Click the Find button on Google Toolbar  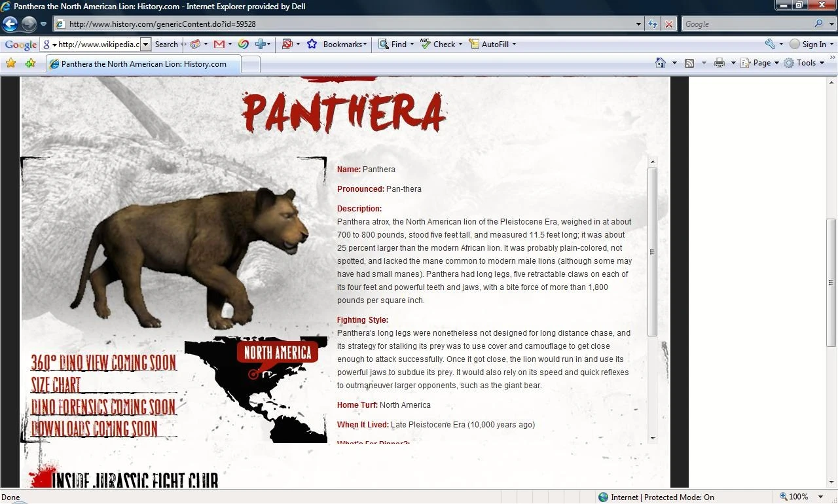pyautogui.click(x=392, y=45)
